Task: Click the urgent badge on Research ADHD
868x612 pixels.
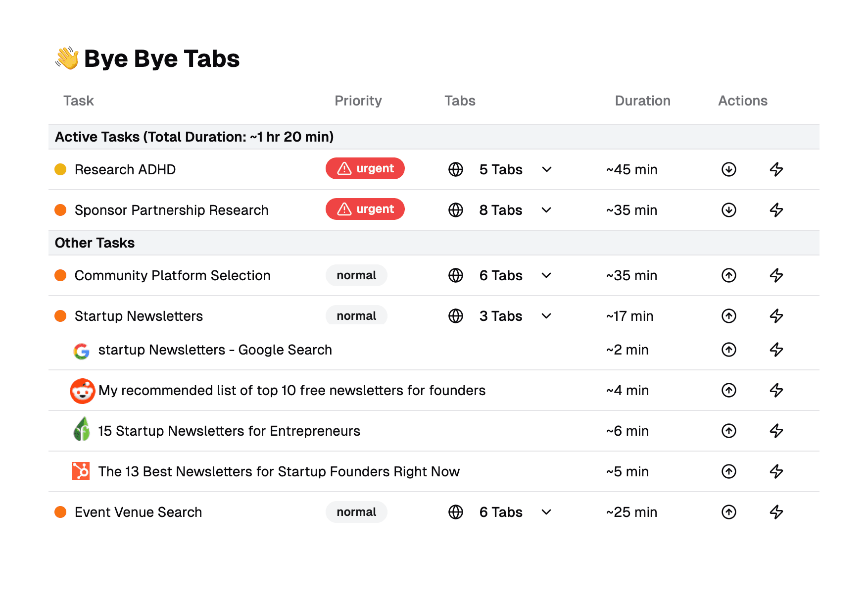Action: pyautogui.click(x=365, y=168)
